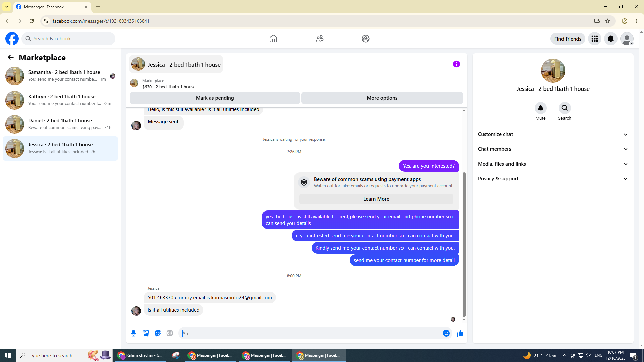Expand Privacy & support section

coord(553,179)
